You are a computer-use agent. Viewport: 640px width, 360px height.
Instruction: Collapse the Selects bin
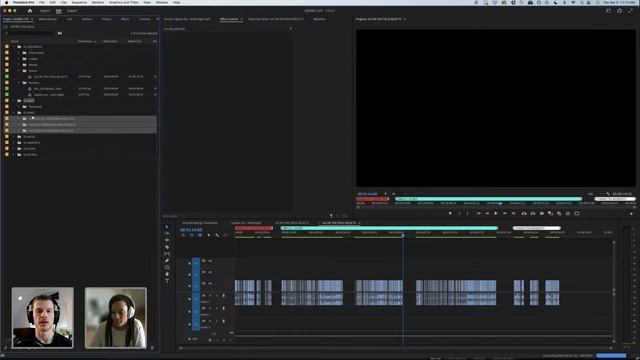tap(19, 71)
